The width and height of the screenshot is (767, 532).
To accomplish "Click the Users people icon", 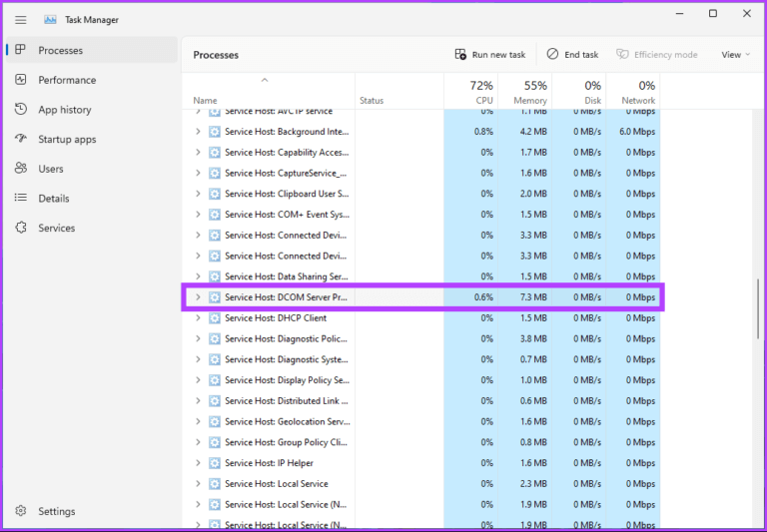I will click(21, 169).
